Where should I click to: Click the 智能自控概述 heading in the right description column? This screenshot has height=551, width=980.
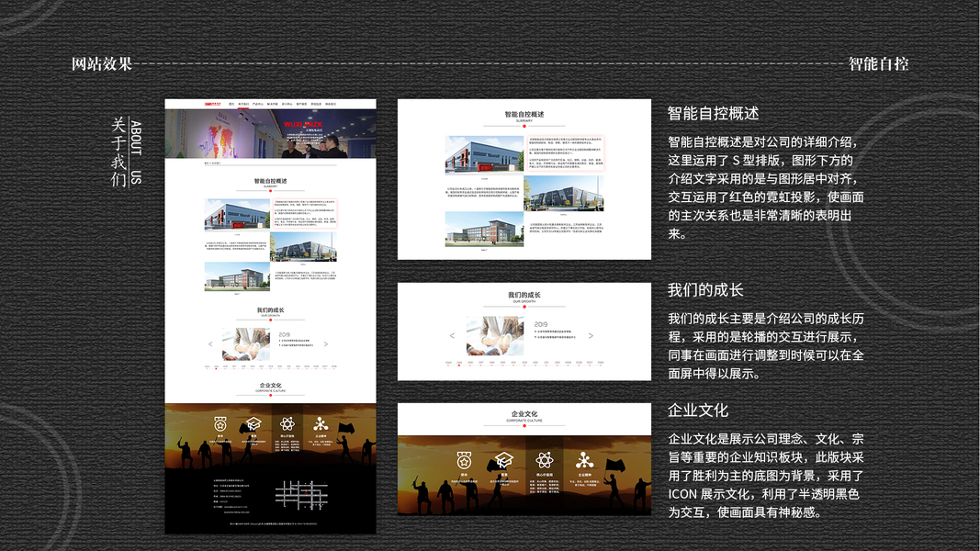point(713,113)
